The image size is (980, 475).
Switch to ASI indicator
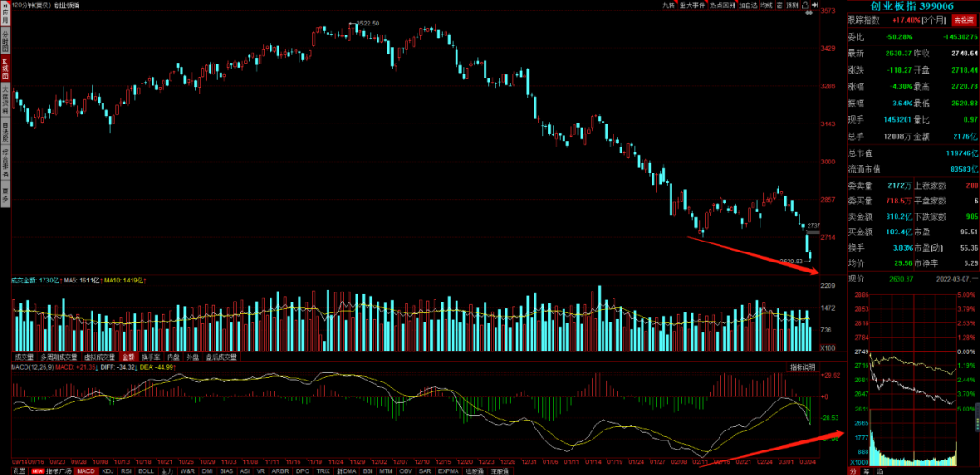coord(244,470)
